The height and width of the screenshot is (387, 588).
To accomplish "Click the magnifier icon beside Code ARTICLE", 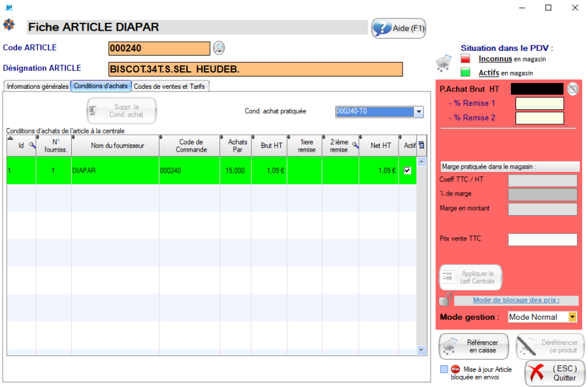I will [x=220, y=48].
